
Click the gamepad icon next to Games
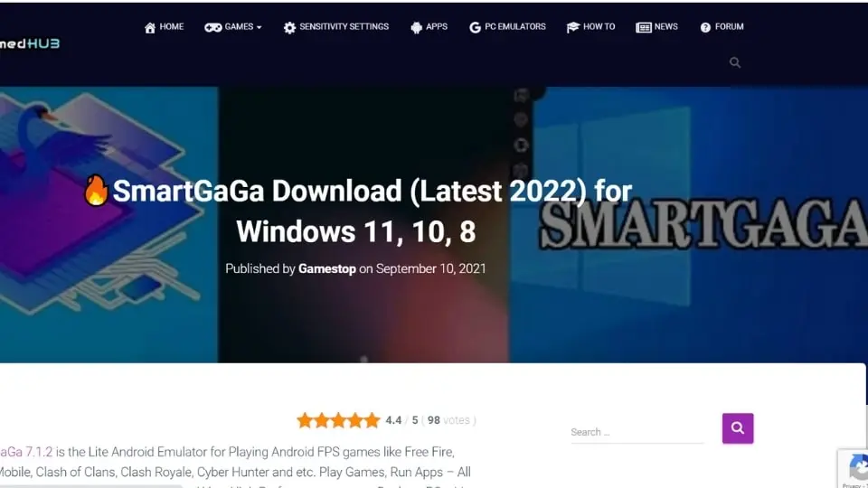pyautogui.click(x=212, y=28)
